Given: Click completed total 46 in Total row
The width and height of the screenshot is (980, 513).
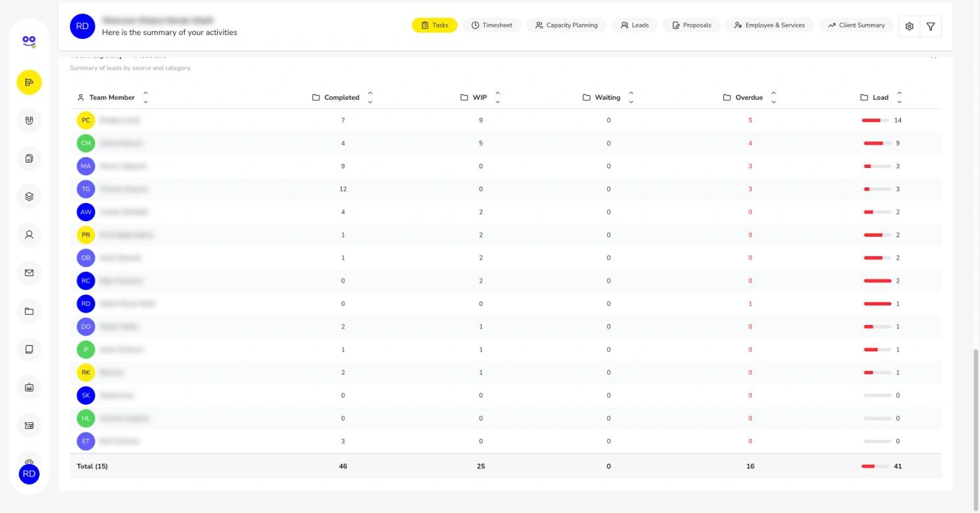Looking at the screenshot, I should (343, 466).
